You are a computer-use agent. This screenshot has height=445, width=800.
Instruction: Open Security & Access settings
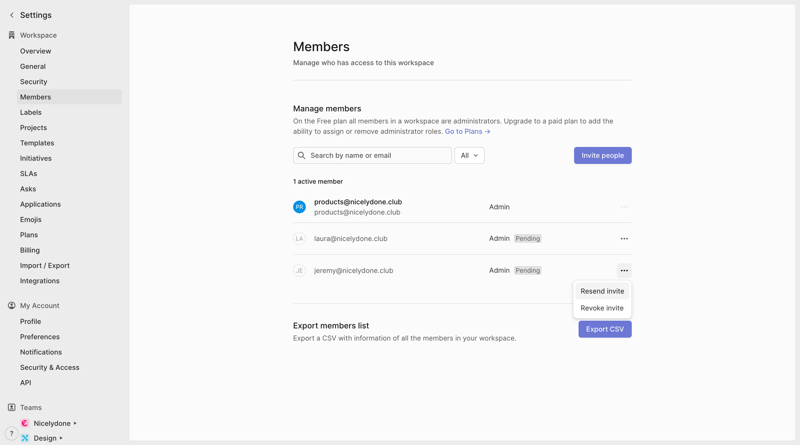[x=69, y=367]
